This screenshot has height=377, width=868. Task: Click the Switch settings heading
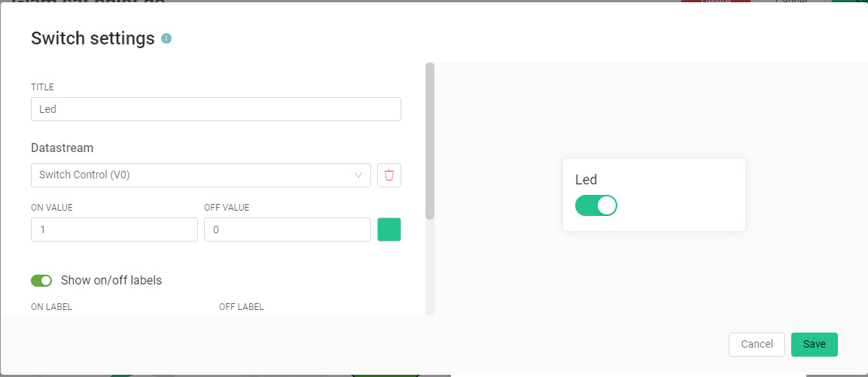93,38
